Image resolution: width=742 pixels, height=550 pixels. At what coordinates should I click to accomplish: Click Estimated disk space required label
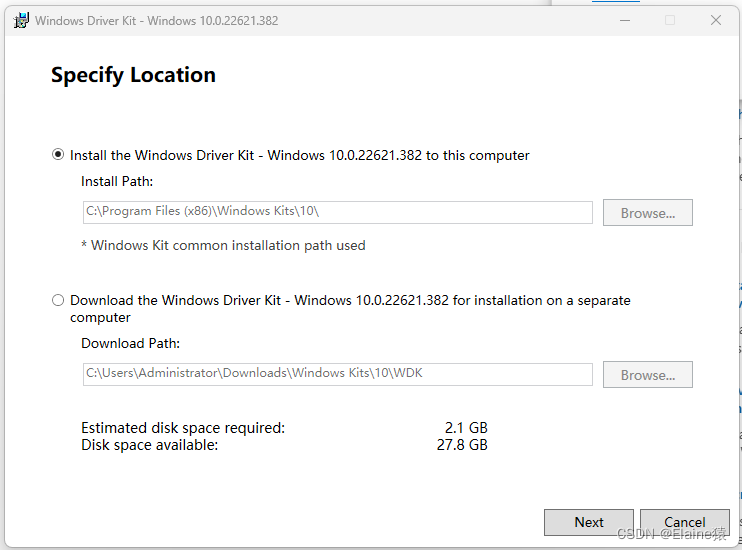(x=183, y=428)
